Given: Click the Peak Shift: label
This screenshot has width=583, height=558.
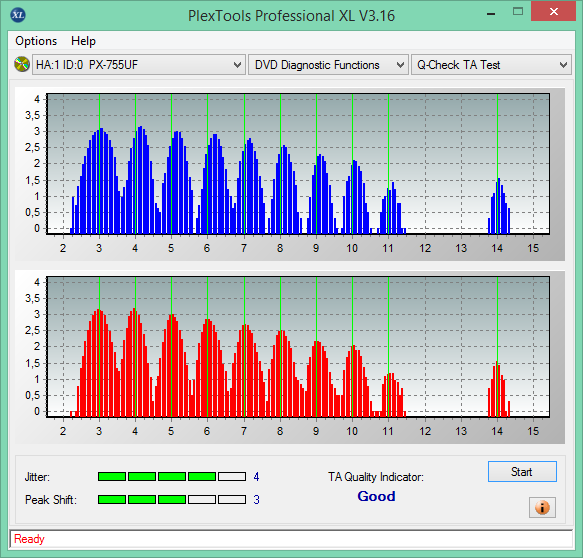Looking at the screenshot, I should (x=51, y=500).
